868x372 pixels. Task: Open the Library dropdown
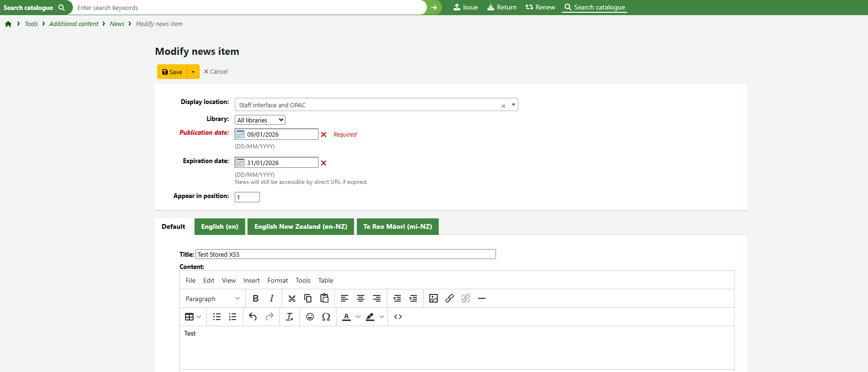point(260,120)
